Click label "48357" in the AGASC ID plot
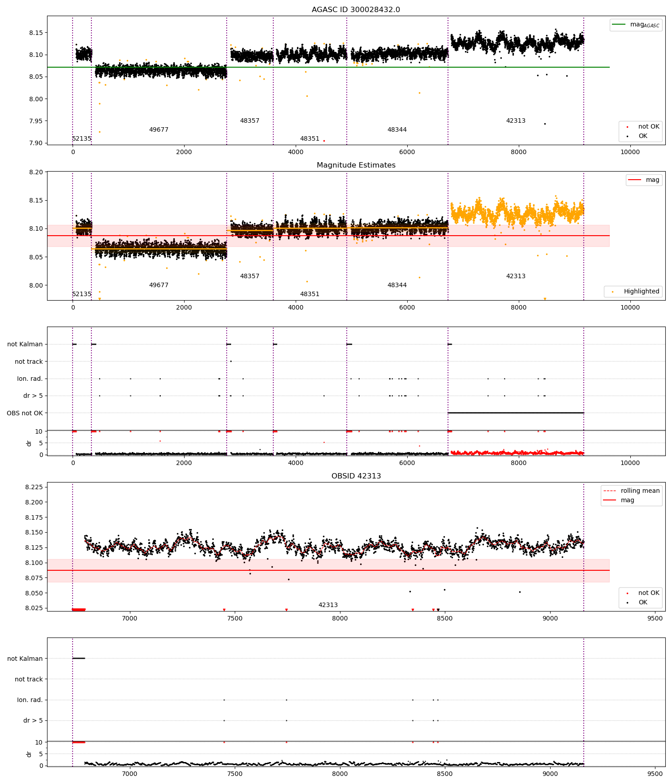Image resolution: width=672 pixels, height=784 pixels. (250, 121)
